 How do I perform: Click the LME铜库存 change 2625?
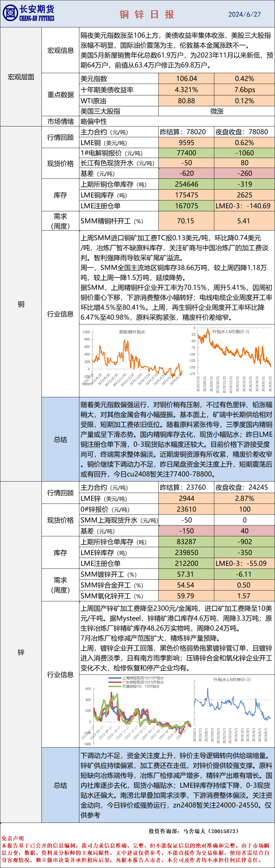[244, 195]
